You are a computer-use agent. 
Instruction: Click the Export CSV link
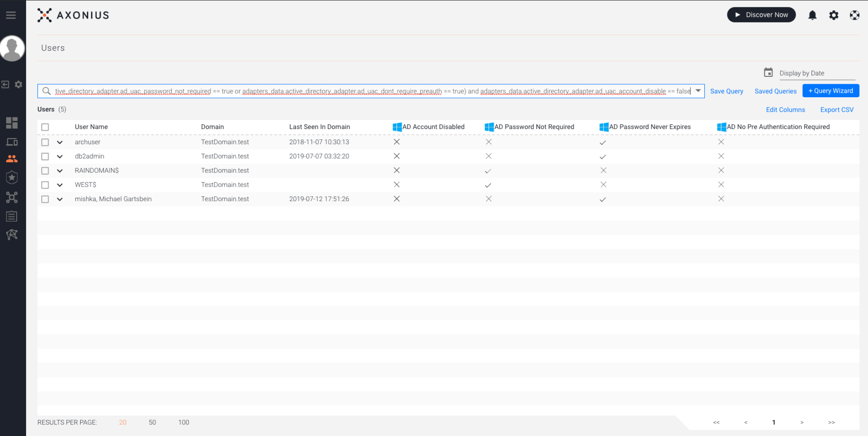pyautogui.click(x=836, y=110)
